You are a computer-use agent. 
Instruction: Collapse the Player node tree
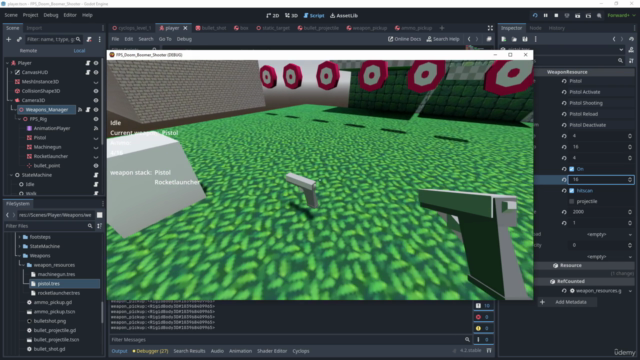click(x=7, y=63)
